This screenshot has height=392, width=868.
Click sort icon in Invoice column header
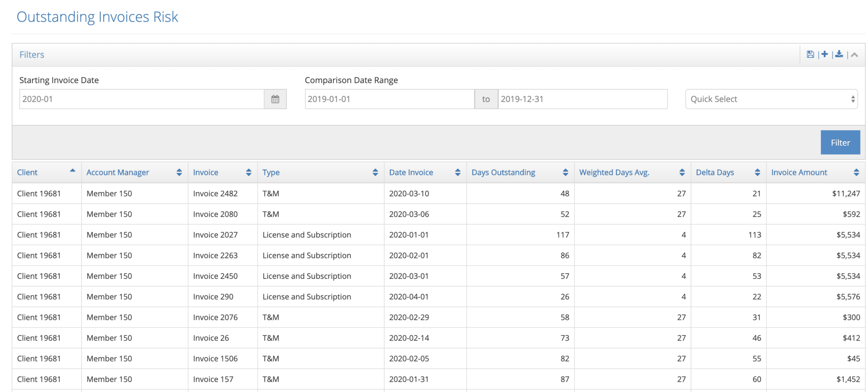click(x=248, y=172)
